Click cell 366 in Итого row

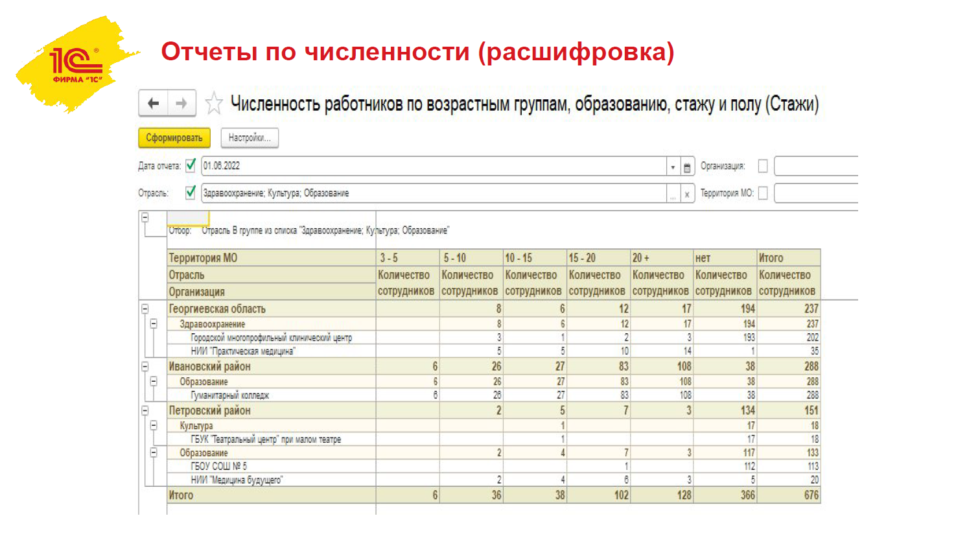[725, 495]
